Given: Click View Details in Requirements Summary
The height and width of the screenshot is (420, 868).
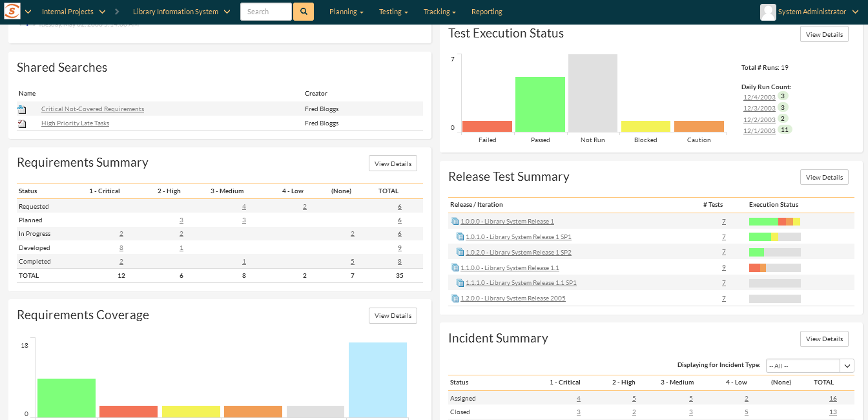Looking at the screenshot, I should 393,163.
